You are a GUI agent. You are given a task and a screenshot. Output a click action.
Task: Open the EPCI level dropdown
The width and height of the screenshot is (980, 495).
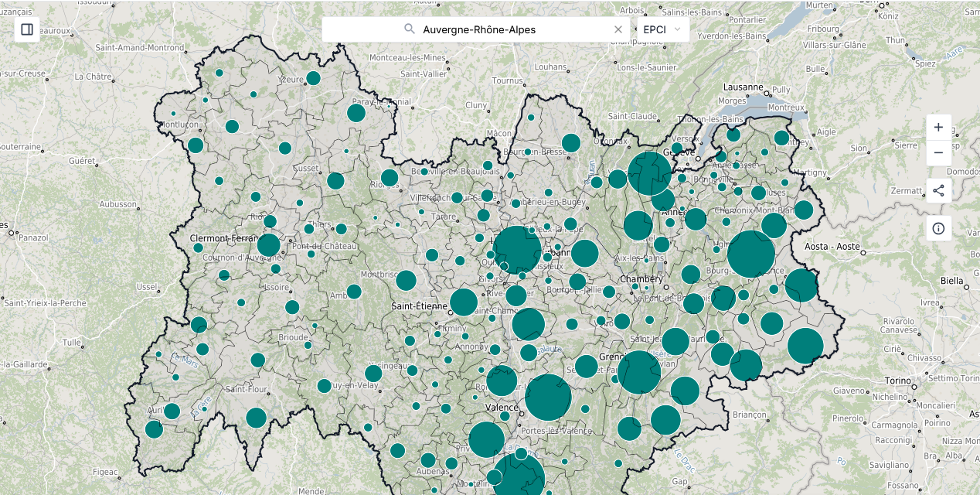662,29
